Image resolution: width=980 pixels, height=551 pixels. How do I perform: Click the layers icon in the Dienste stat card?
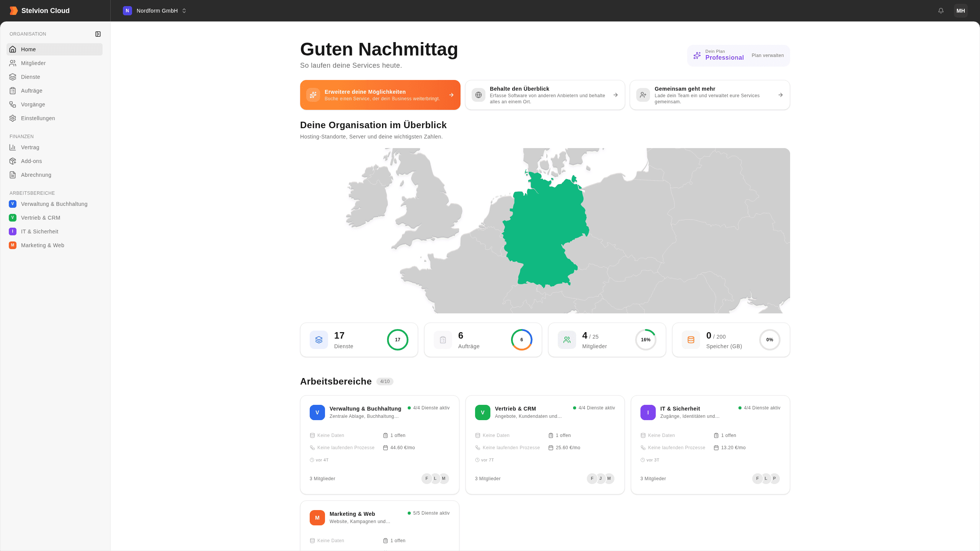pyautogui.click(x=319, y=340)
